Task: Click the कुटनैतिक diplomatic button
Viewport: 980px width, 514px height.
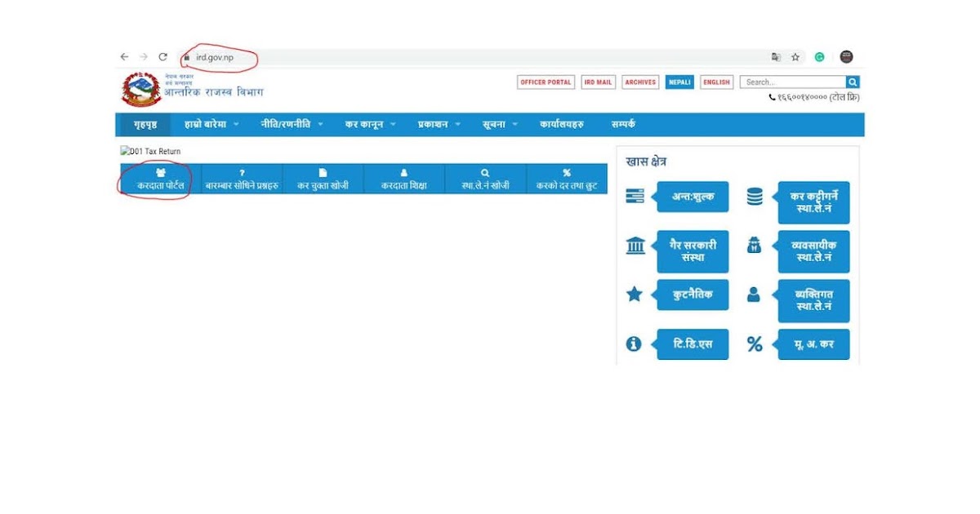Action: [693, 295]
